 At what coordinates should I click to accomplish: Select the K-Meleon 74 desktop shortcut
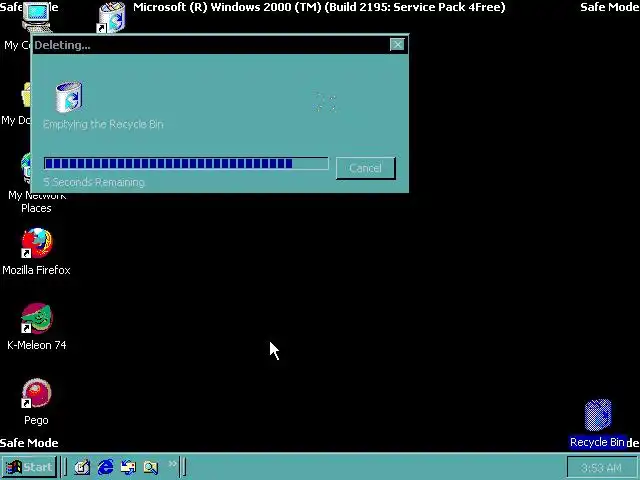click(37, 318)
